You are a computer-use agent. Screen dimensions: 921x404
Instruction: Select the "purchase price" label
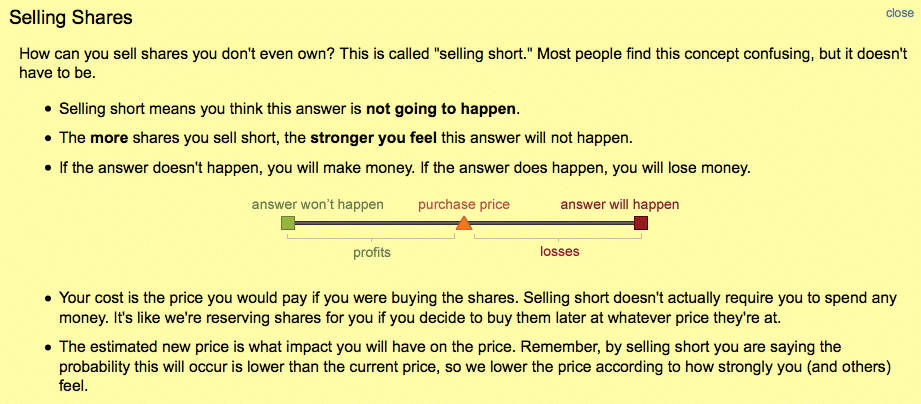tap(464, 205)
